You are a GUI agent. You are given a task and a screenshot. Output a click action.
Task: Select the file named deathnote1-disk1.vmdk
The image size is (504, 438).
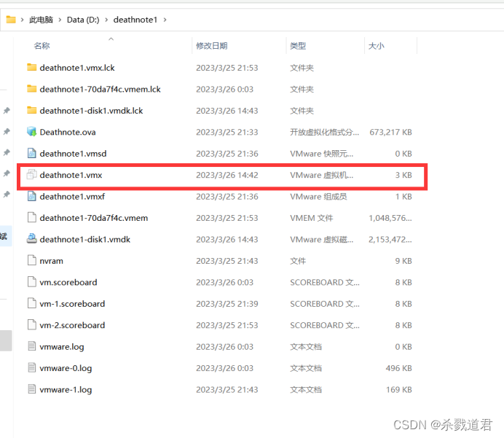coord(85,240)
